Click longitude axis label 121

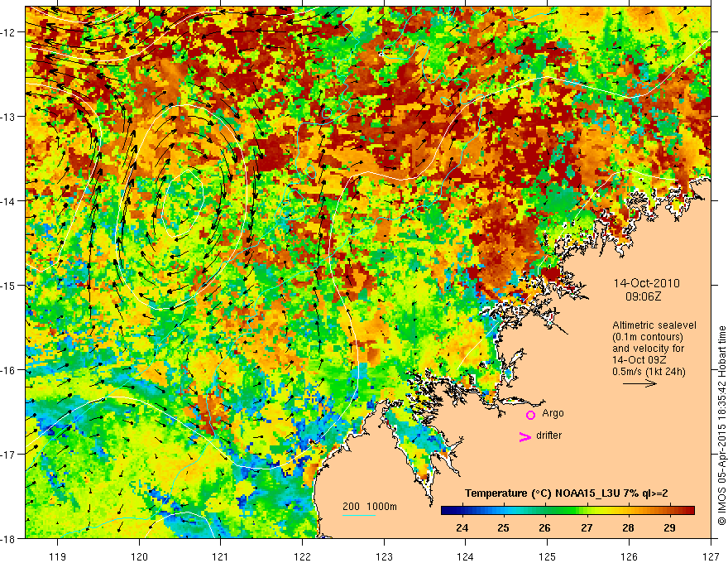tap(221, 556)
